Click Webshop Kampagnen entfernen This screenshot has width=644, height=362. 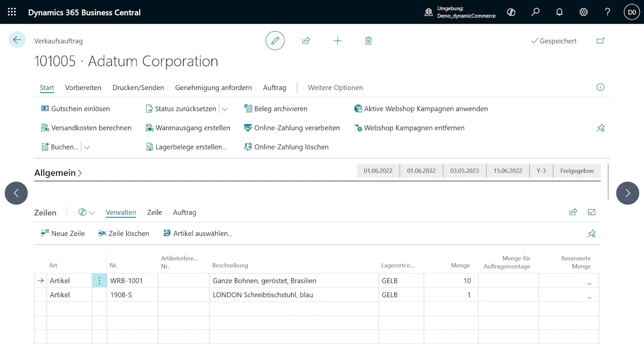pyautogui.click(x=409, y=128)
